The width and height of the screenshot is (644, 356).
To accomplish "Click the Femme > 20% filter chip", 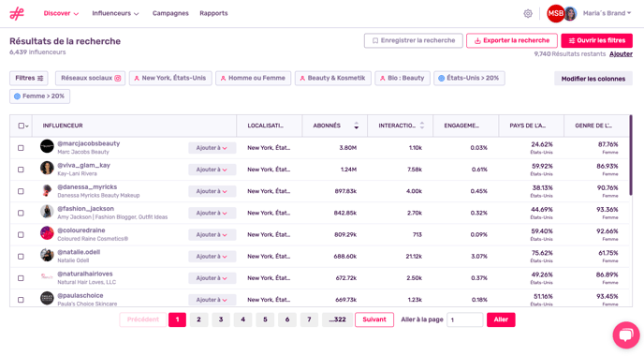I will point(40,96).
